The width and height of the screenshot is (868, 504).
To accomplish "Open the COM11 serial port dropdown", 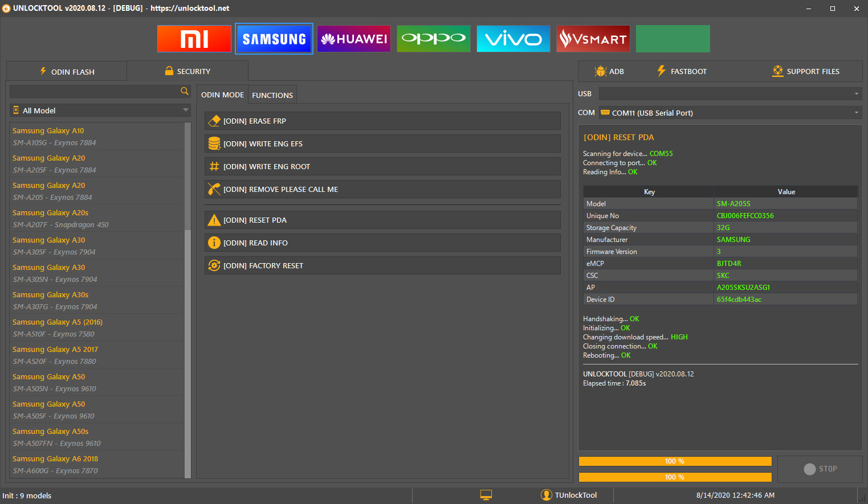I will coord(730,113).
